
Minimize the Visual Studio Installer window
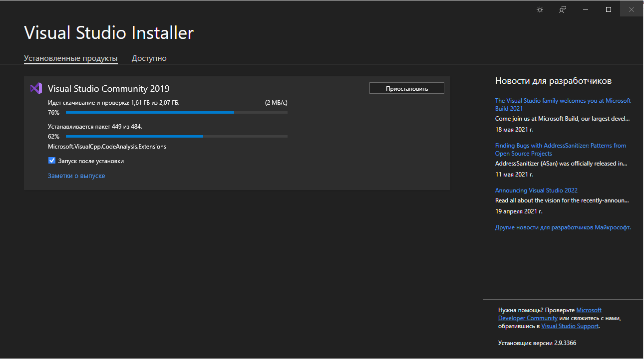(x=586, y=9)
